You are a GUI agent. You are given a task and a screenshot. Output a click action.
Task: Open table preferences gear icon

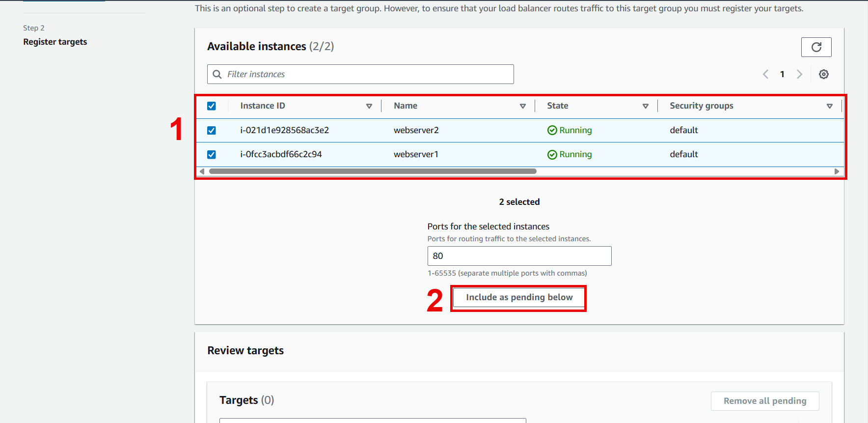point(823,74)
